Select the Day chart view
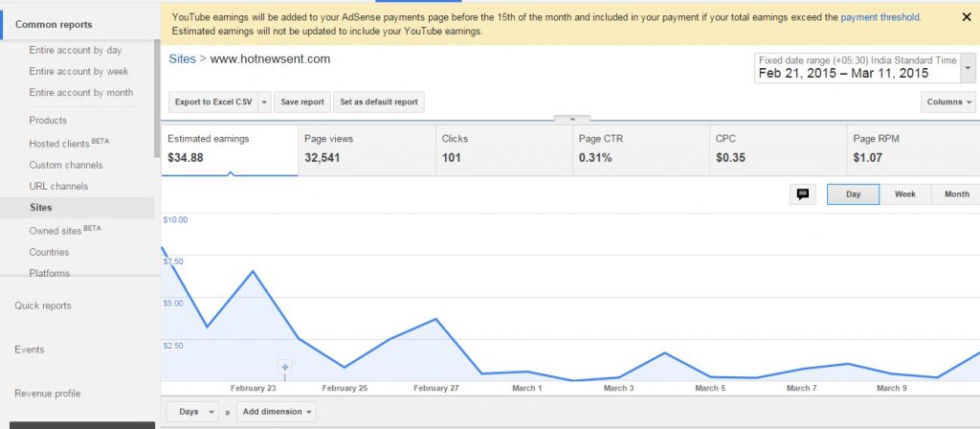The width and height of the screenshot is (980, 429). pyautogui.click(x=853, y=194)
